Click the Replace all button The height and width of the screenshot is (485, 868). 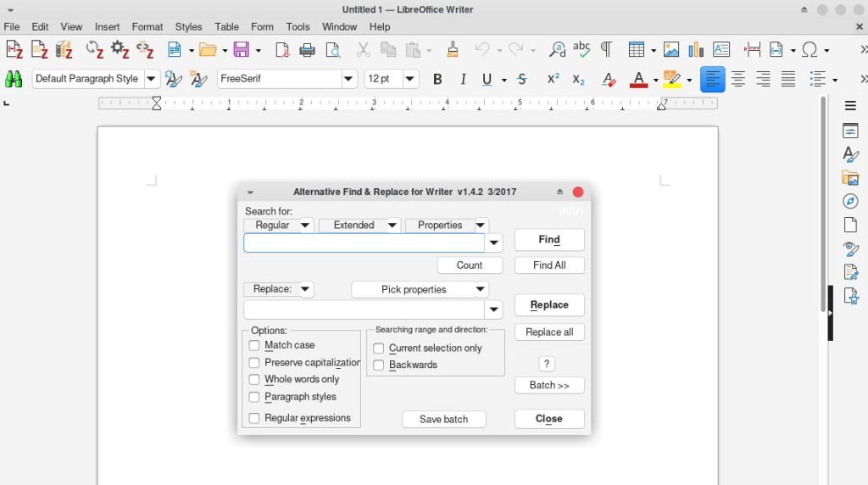[549, 332]
